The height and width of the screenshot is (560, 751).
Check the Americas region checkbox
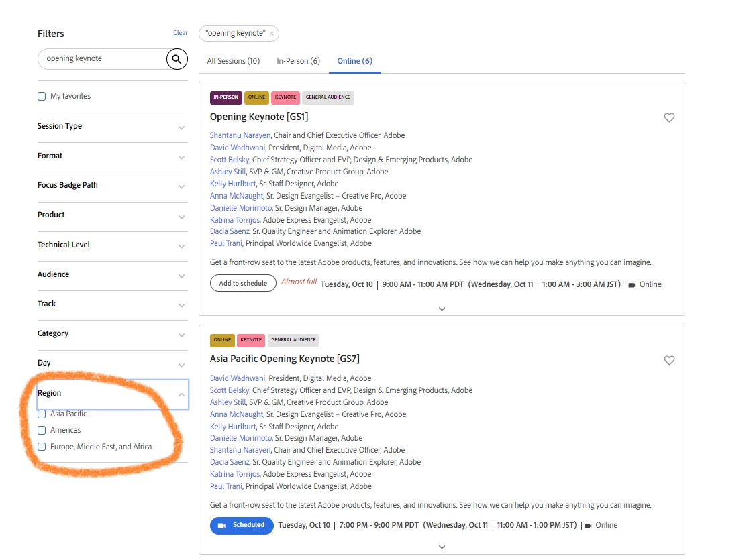(42, 431)
